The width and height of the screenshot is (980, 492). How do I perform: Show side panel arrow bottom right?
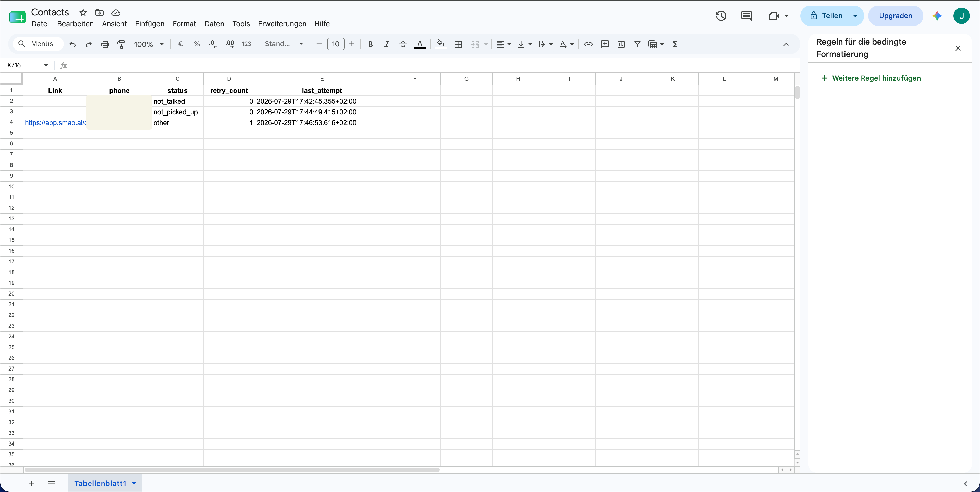pos(965,484)
